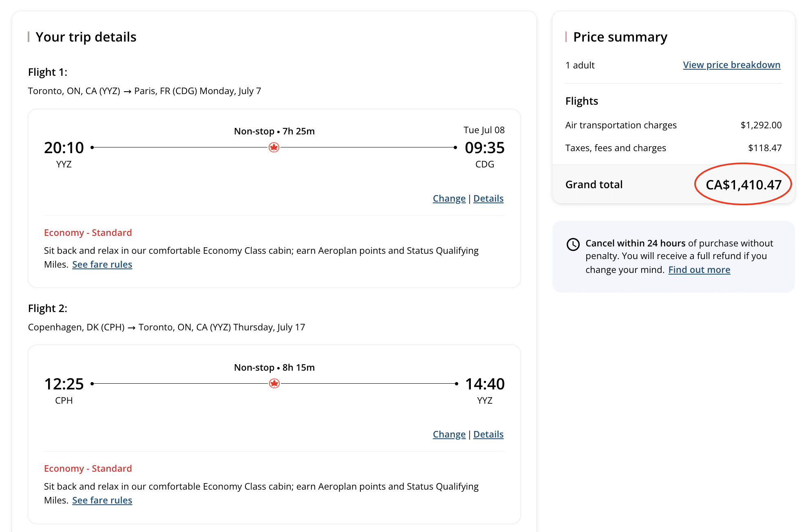Screen dimensions: 808x532
Task: View Details for the Copenhagen to Toronto flight
Action: pos(488,435)
